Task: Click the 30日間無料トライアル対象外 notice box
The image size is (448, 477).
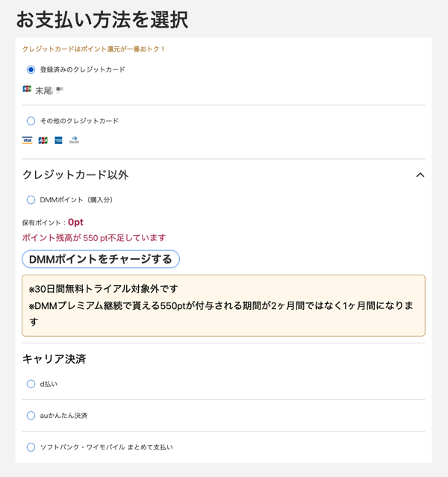Action: pos(223,305)
